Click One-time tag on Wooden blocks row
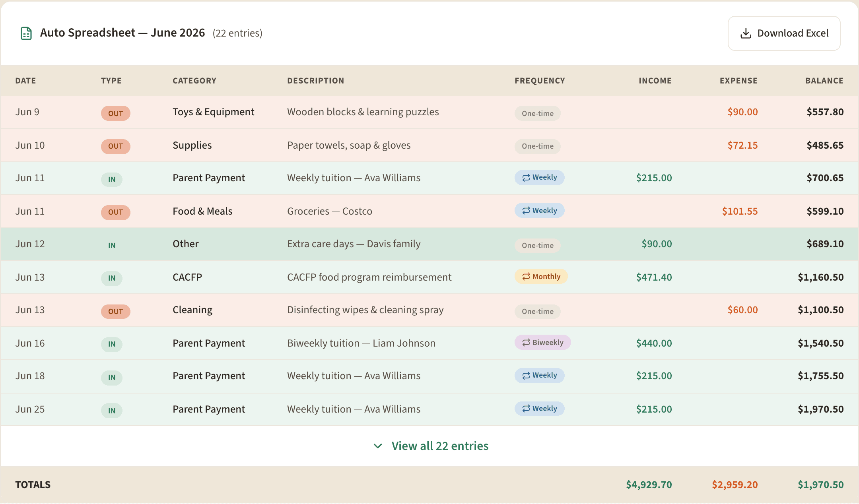 point(538,113)
